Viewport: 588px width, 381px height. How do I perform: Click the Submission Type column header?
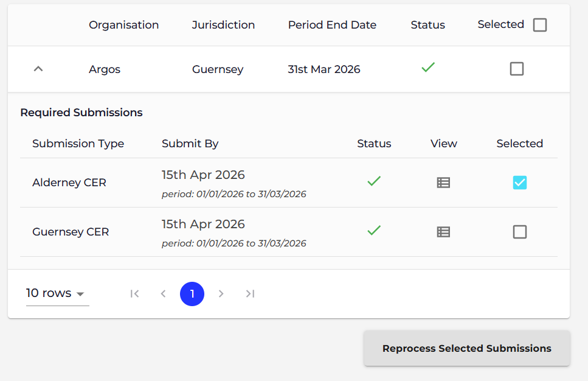point(78,144)
